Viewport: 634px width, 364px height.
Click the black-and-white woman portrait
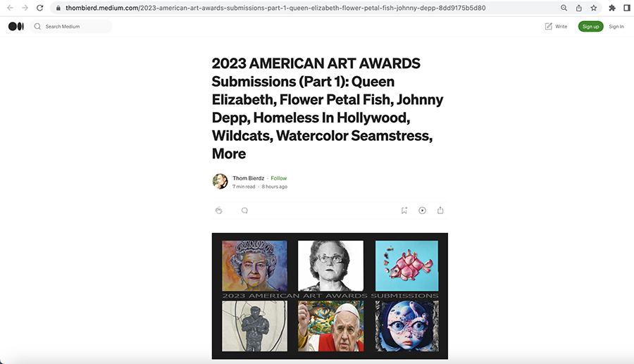(330, 266)
